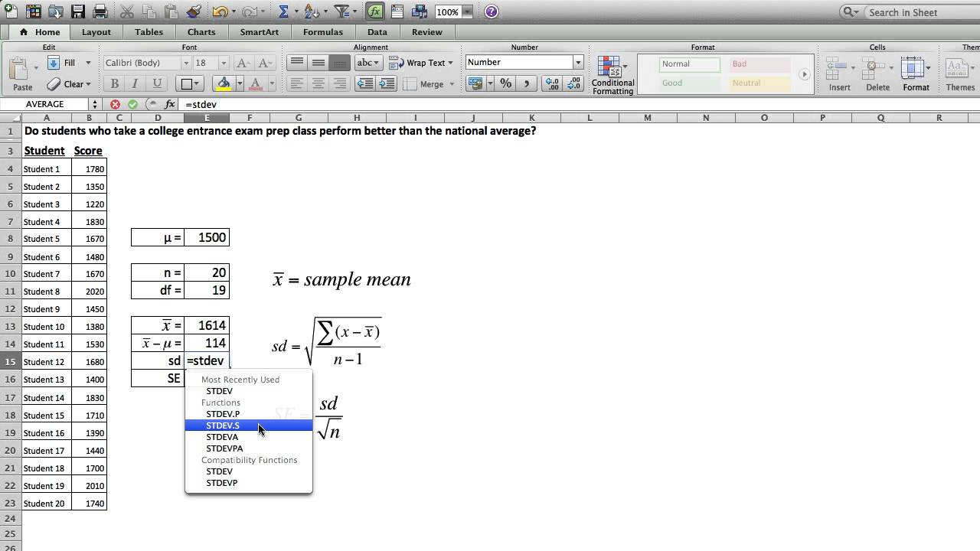Screen dimensions: 980x551
Task: Click the Comma style icon
Action: [x=526, y=83]
